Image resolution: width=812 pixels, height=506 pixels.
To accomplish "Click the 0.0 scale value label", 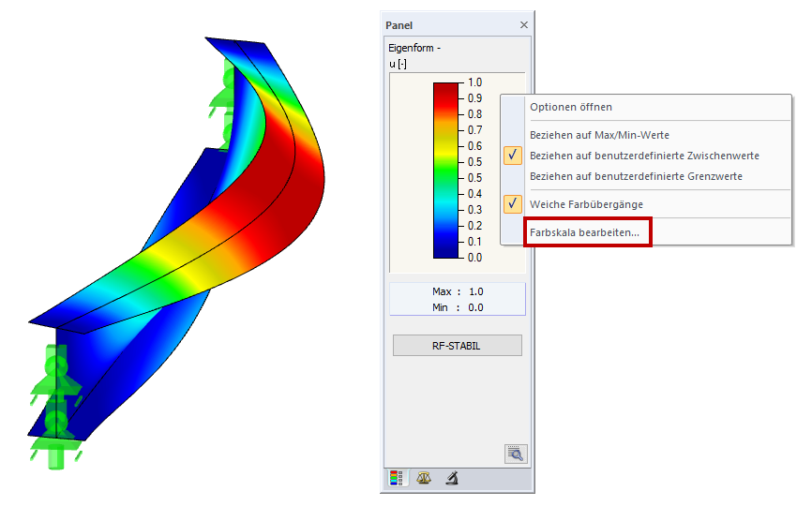I will (x=474, y=257).
